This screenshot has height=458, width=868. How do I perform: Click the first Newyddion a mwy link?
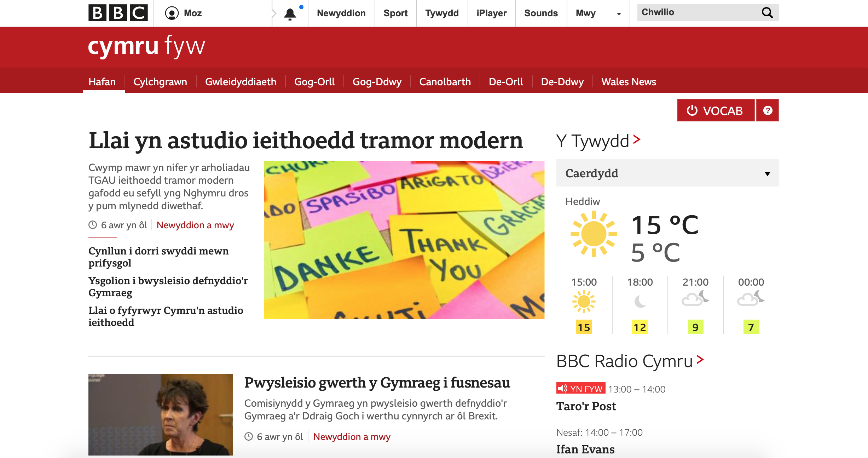(195, 225)
